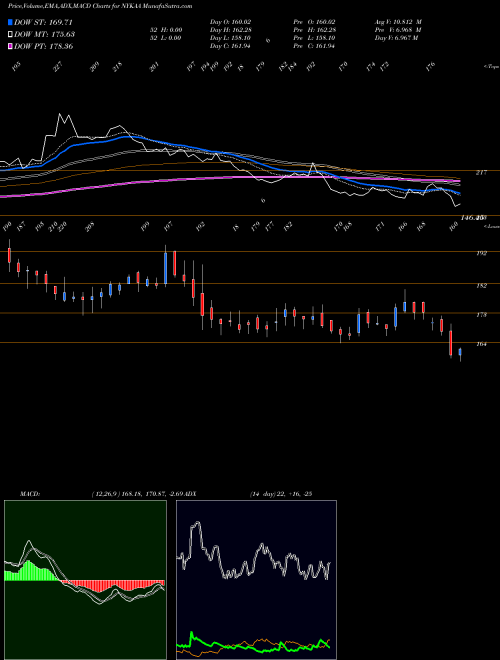
Task: Click the 'Day O: 160.02' value
Action: coord(231,22)
